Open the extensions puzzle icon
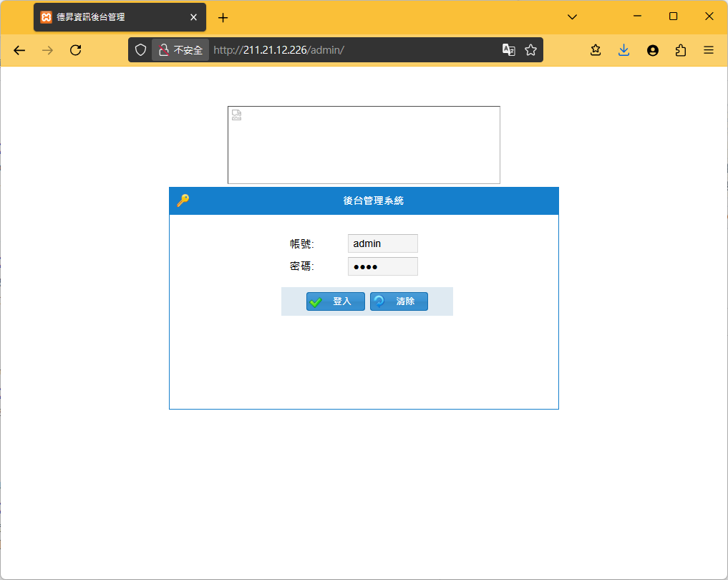 (x=681, y=50)
